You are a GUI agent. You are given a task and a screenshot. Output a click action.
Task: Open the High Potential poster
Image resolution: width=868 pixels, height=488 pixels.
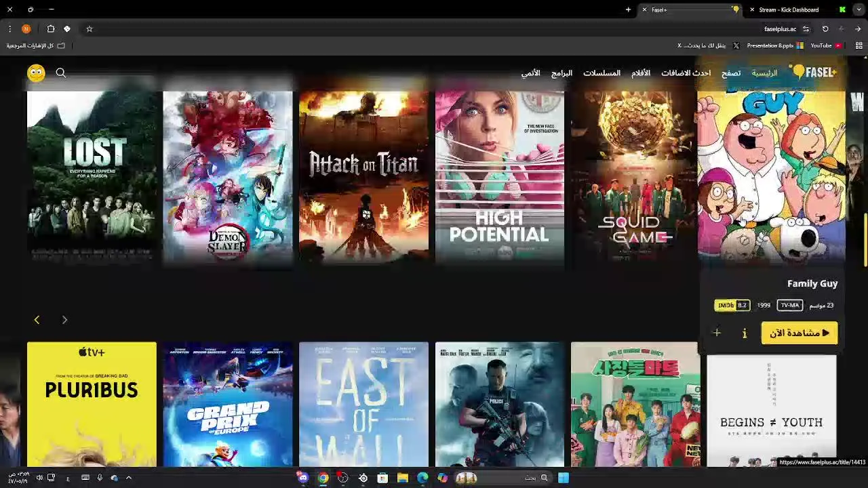500,176
